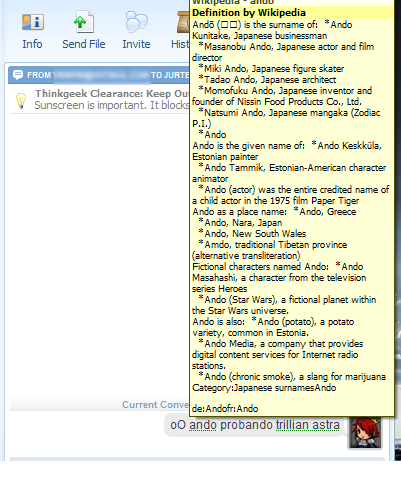Click the Sunscreen is important text line
Image resolution: width=401 pixels, height=480 pixels.
(112, 105)
